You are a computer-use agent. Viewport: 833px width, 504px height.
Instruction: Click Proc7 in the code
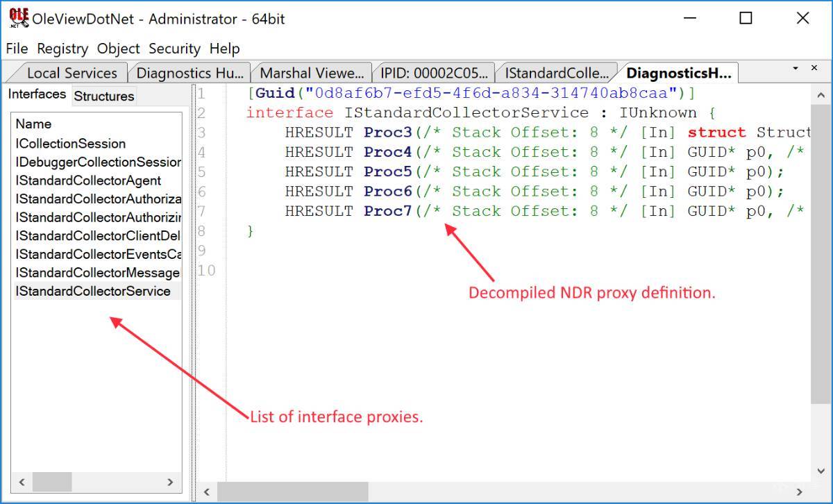tap(388, 211)
